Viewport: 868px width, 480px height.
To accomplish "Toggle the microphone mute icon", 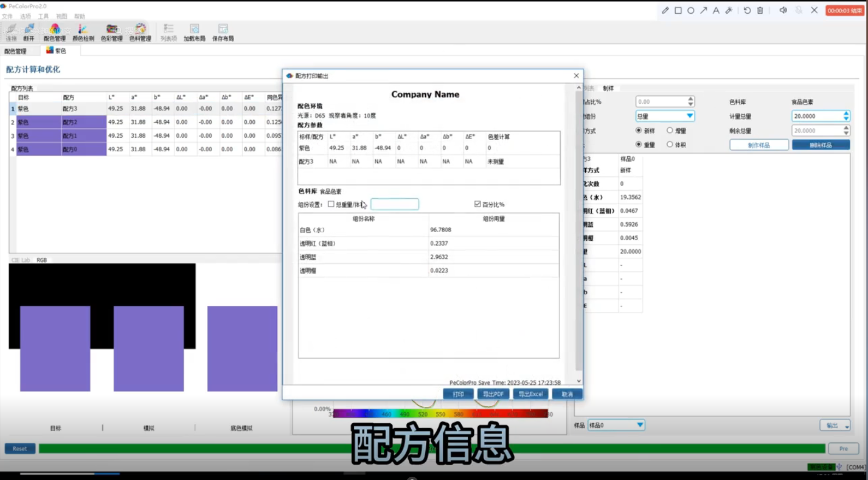I will click(x=799, y=10).
